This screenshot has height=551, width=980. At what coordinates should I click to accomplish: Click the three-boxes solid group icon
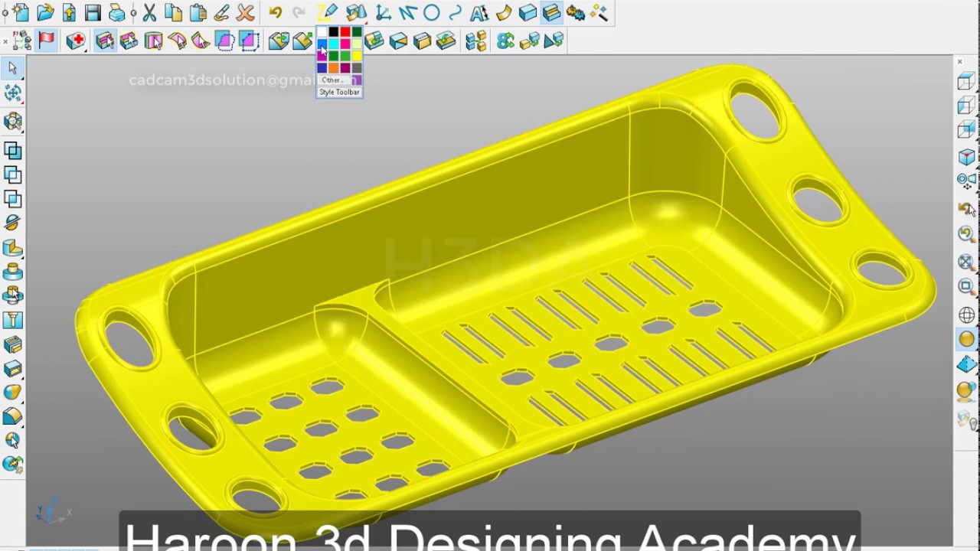pos(475,41)
